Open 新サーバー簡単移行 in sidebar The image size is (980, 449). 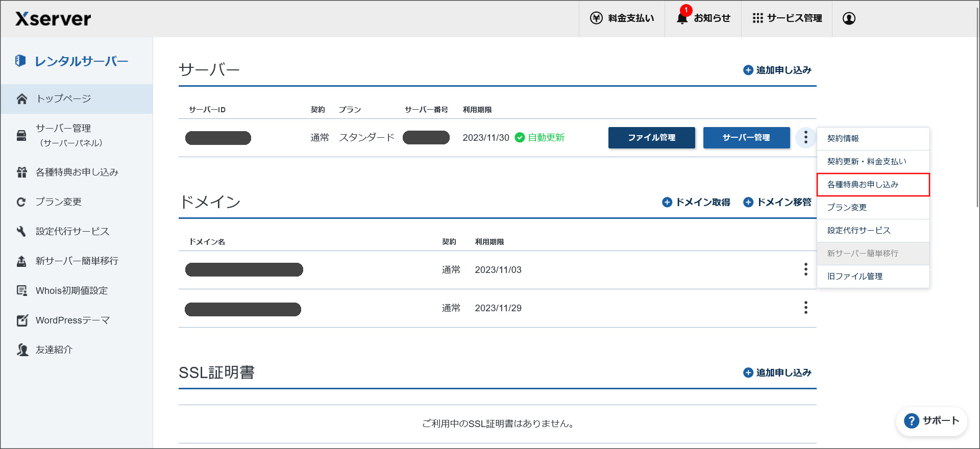pos(77,261)
